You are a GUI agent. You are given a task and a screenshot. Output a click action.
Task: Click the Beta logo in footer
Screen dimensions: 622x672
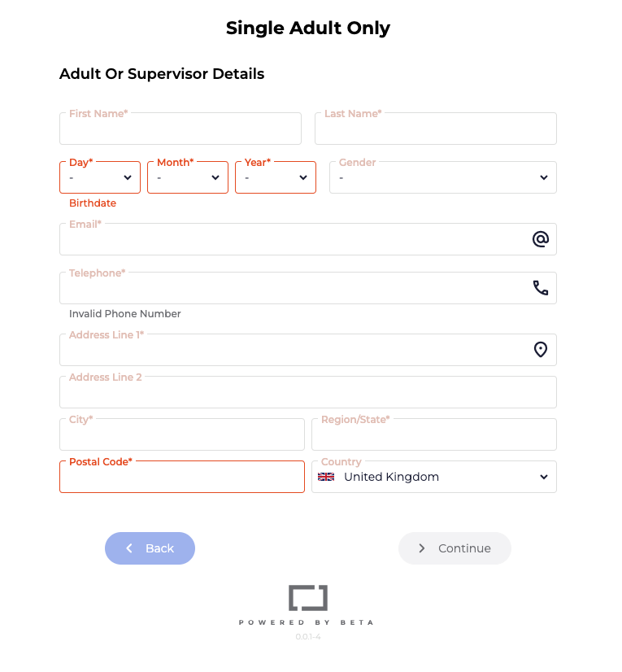click(307, 598)
